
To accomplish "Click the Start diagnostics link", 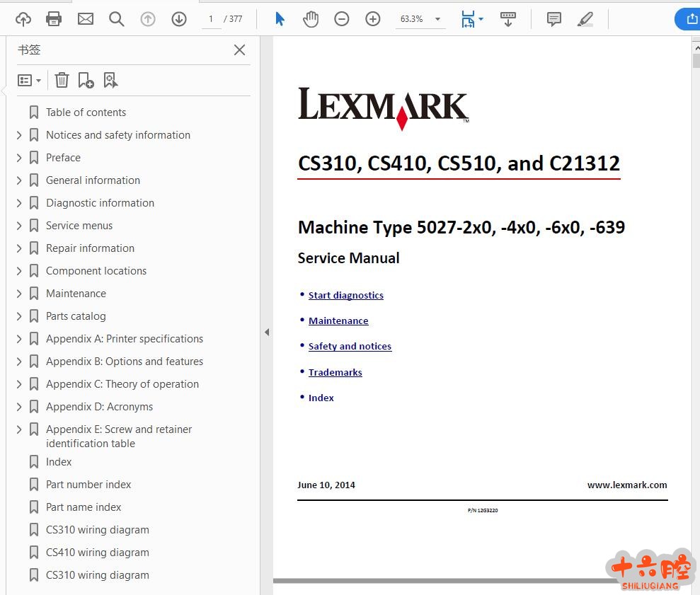I will coord(345,295).
